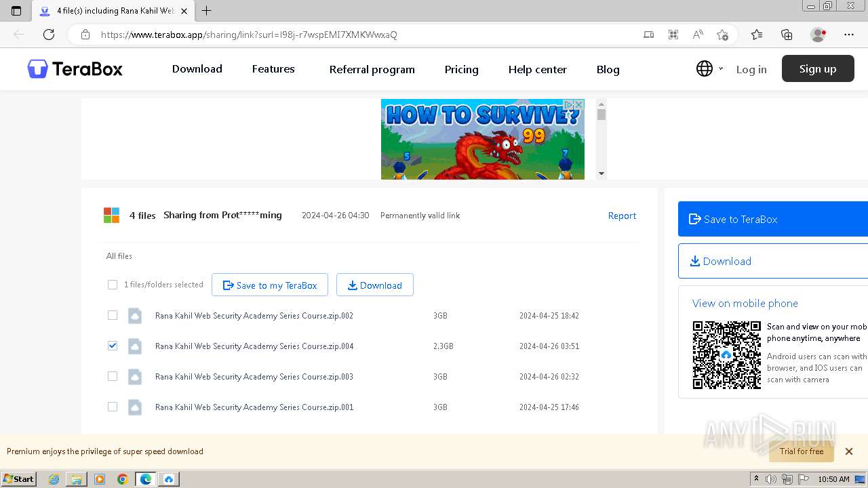Click the file icon of zip.001
The height and width of the screenshot is (488, 868).
click(x=135, y=407)
